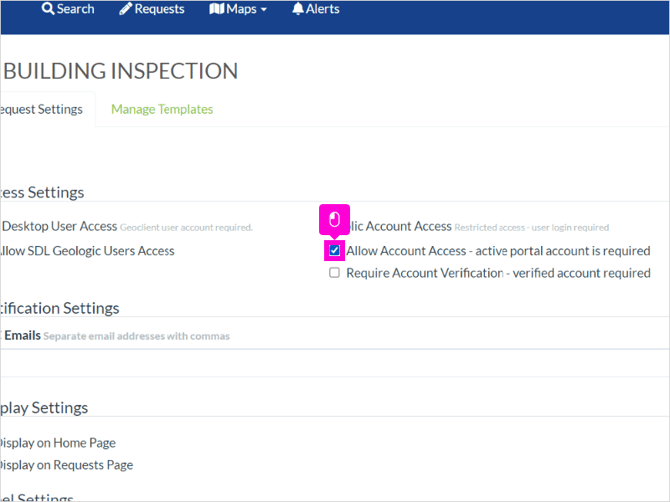Viewport: 670px width, 502px height.
Task: Click the Search text in navigation bar
Action: click(76, 9)
